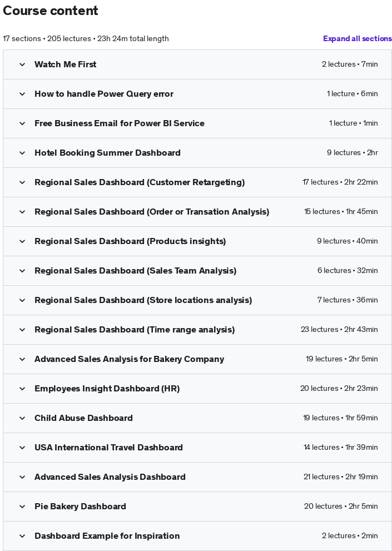Expand chevron for Hotel Booking Summer Dashboard
The width and height of the screenshot is (392, 551).
(x=22, y=153)
